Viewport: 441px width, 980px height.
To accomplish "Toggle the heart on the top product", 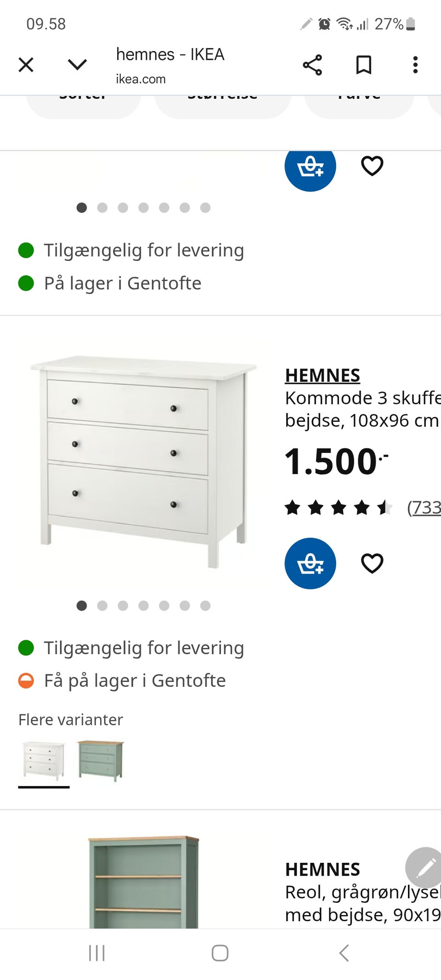I will 372,166.
